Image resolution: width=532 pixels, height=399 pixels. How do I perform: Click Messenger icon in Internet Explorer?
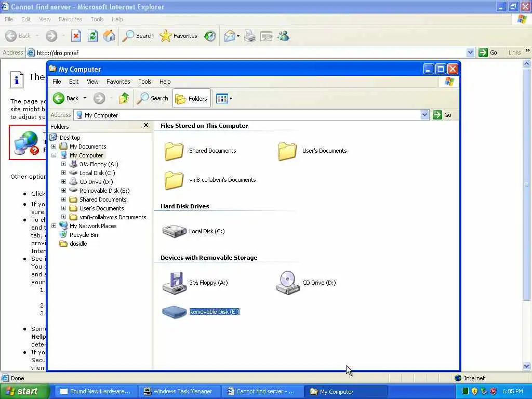coord(283,36)
